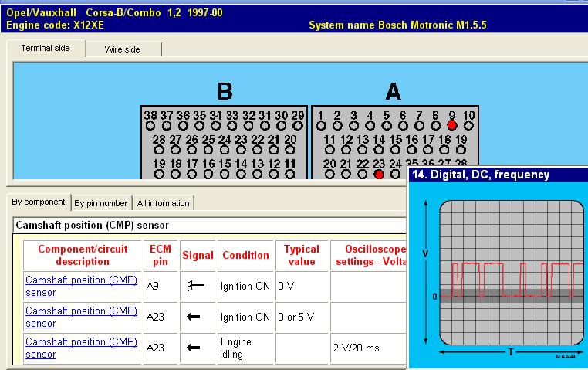Click the A9 ECM pin cell
This screenshot has height=370, width=588.
pos(161,286)
